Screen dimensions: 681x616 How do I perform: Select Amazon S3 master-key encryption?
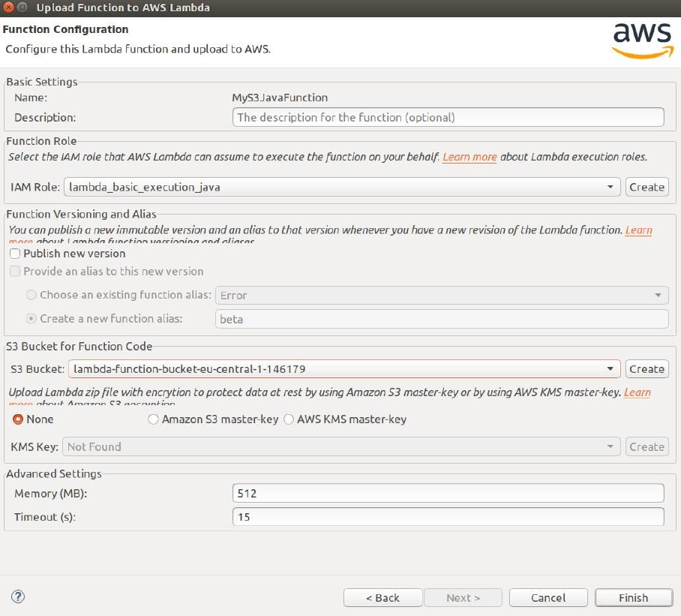153,419
